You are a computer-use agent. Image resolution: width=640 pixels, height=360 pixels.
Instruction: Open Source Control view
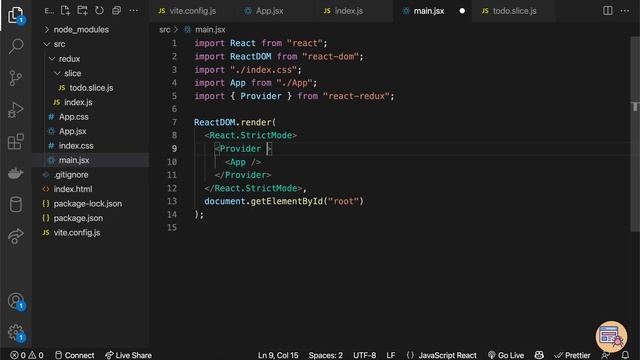(16, 78)
